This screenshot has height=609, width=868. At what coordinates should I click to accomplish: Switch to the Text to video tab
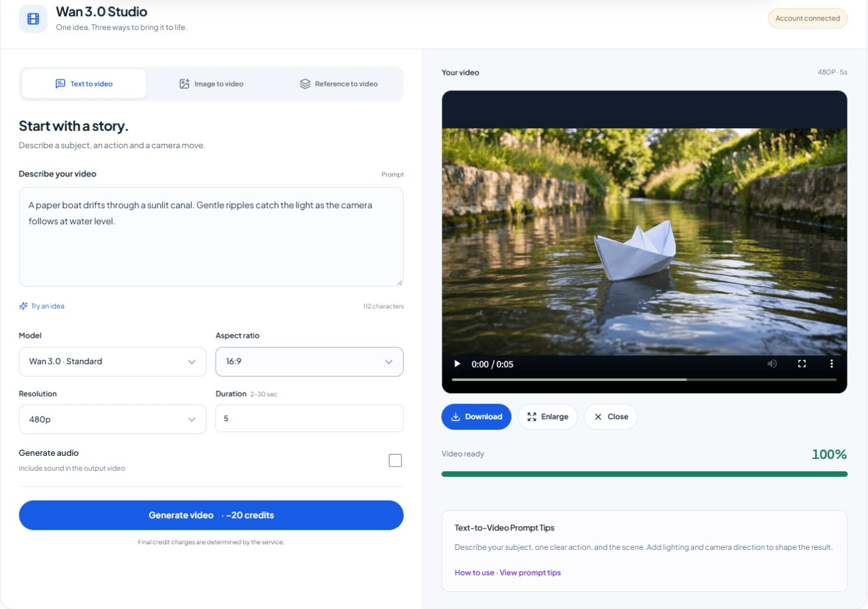84,84
